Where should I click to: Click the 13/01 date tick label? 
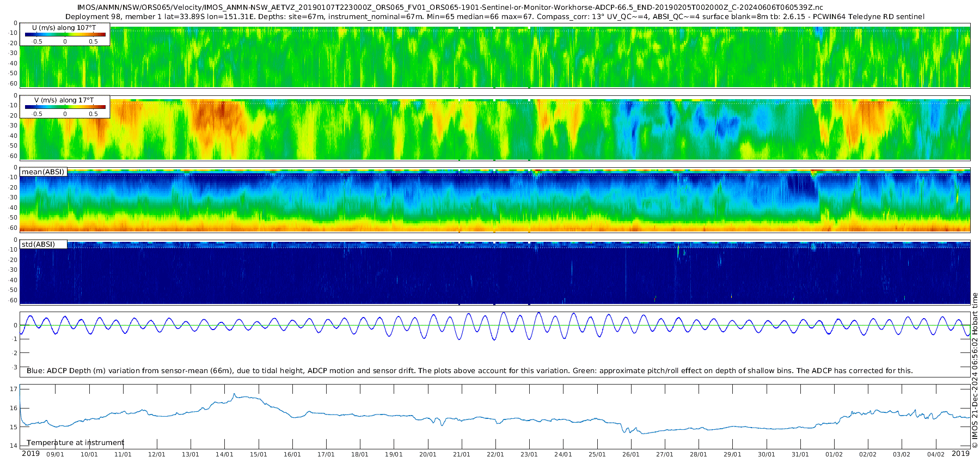point(191,454)
